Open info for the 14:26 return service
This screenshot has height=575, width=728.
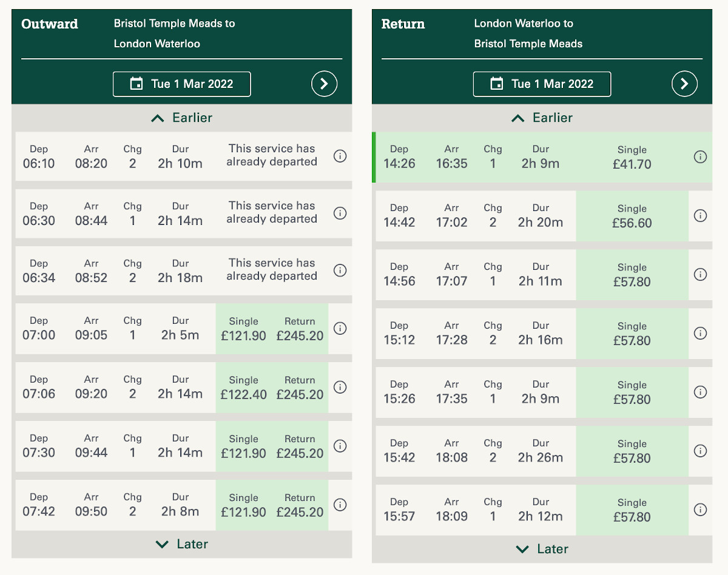[x=700, y=157]
